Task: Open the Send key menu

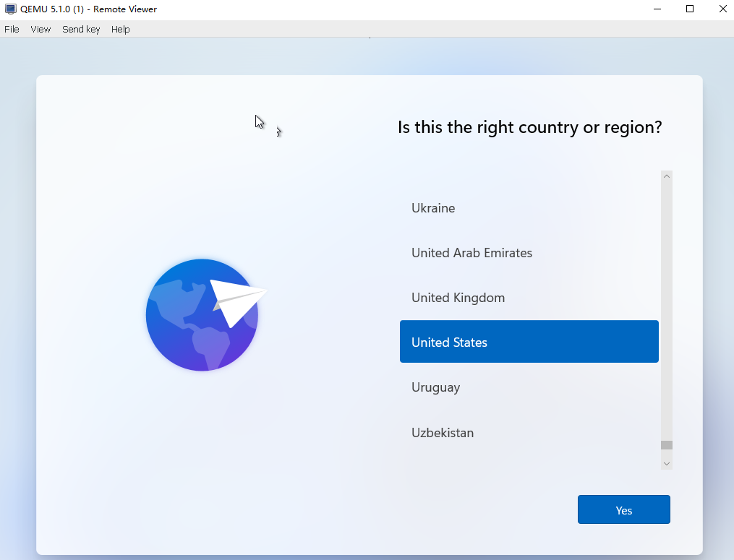Action: click(81, 30)
